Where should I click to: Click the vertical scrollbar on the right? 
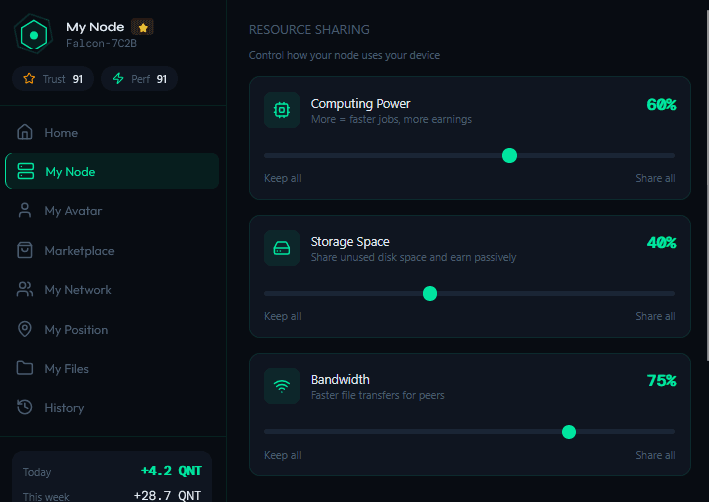(706, 185)
